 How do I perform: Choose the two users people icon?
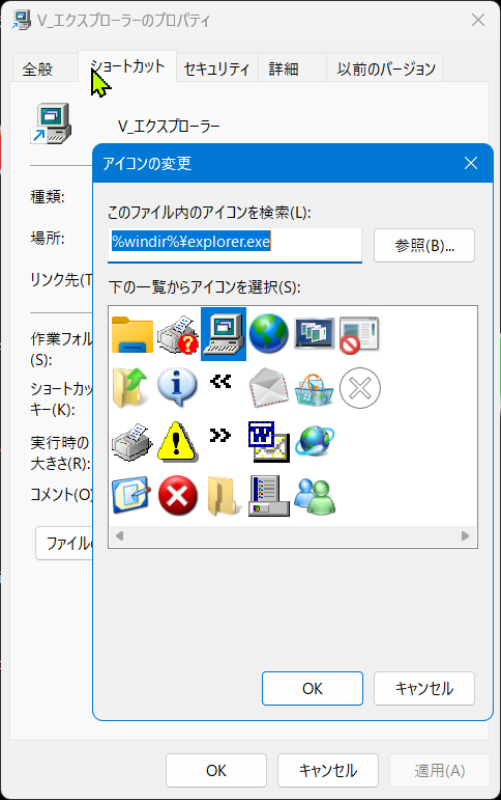(315, 496)
